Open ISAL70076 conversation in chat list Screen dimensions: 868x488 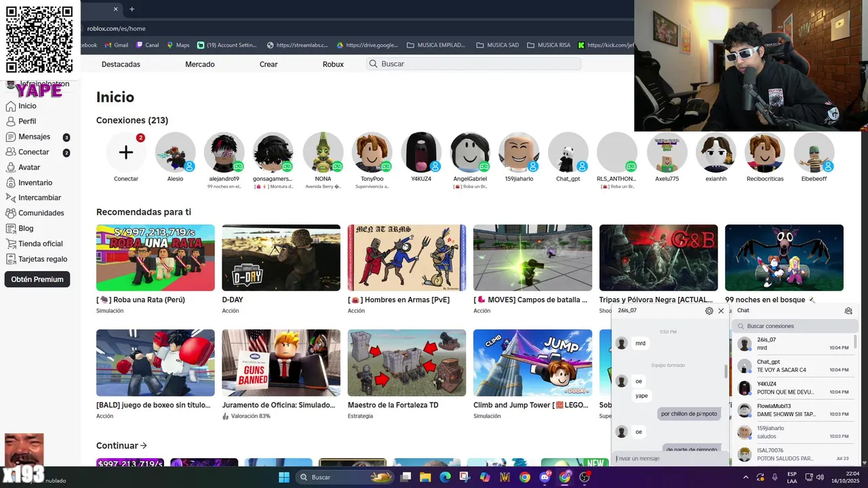tap(793, 454)
